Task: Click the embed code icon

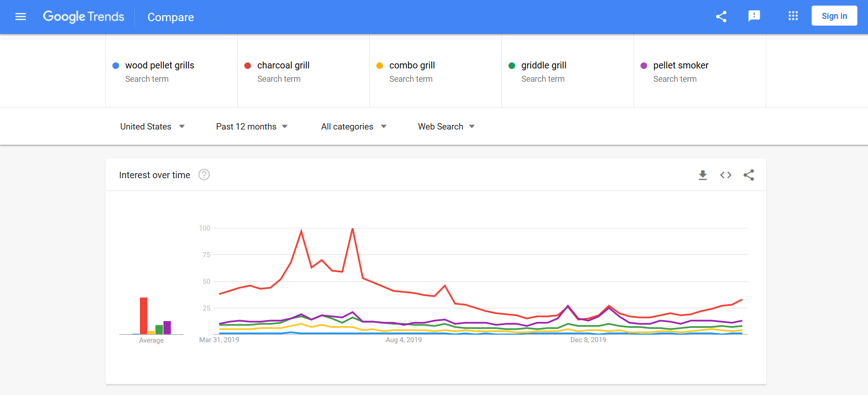Action: pyautogui.click(x=725, y=175)
